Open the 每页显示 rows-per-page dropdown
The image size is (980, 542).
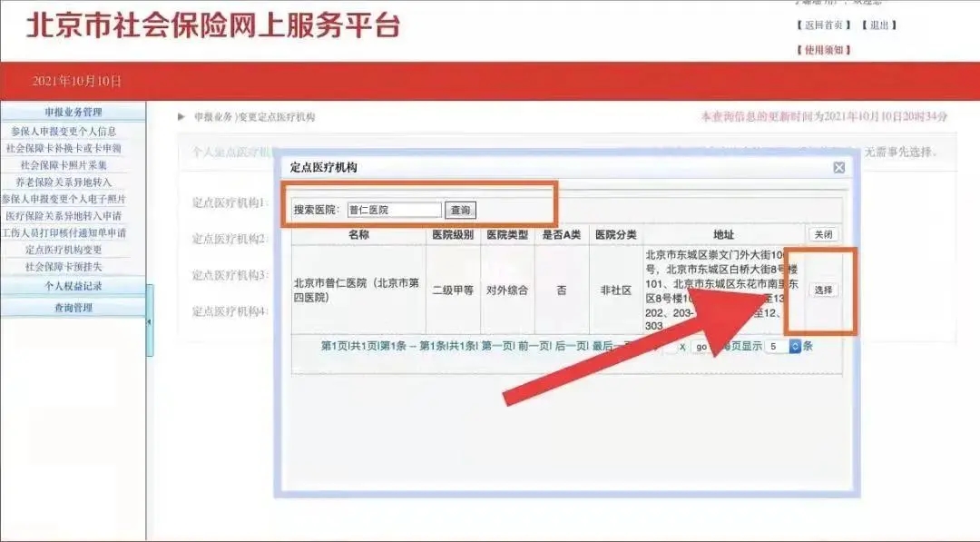point(795,346)
